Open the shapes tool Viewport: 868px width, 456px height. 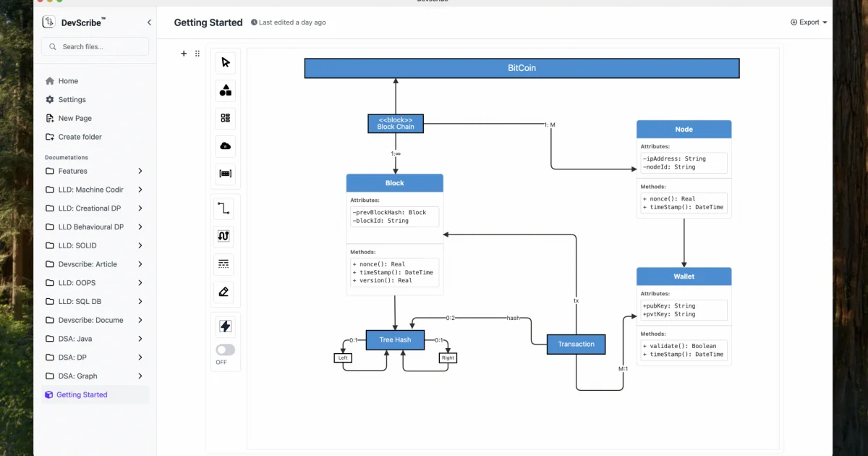[x=225, y=90]
